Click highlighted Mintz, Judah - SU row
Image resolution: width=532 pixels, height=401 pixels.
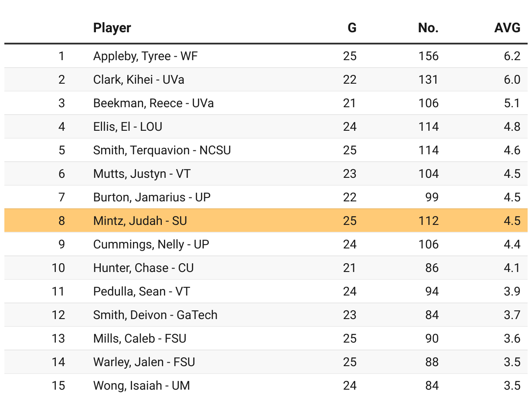coord(140,221)
